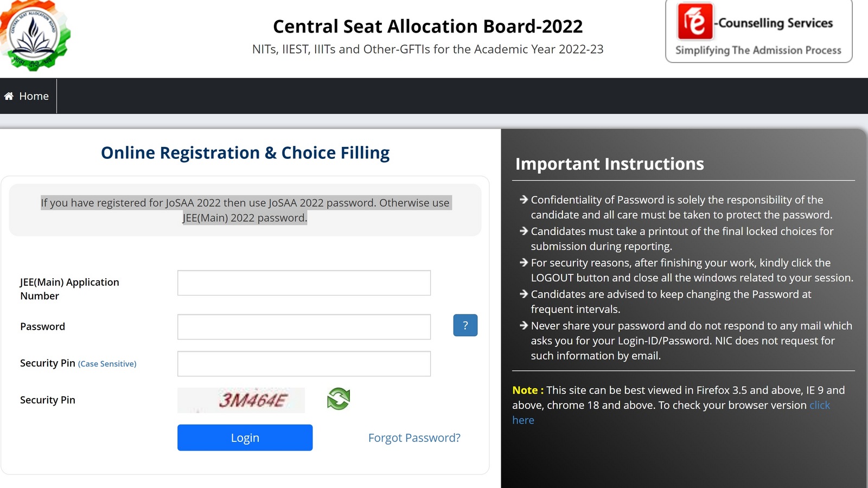The image size is (868, 488).
Task: Open the Home menu item
Action: (x=27, y=96)
